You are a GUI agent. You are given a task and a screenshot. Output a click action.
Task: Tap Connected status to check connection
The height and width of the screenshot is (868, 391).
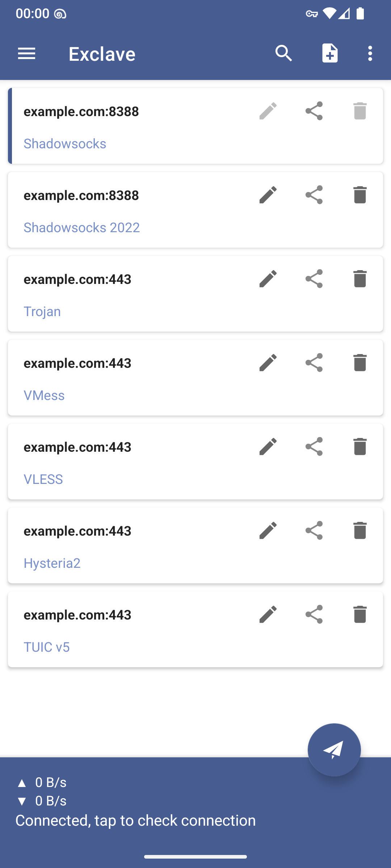(135, 820)
